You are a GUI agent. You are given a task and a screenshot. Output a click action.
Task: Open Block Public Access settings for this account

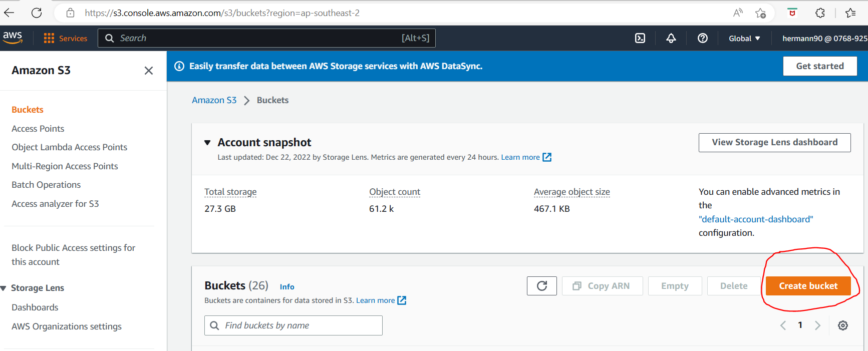[74, 255]
